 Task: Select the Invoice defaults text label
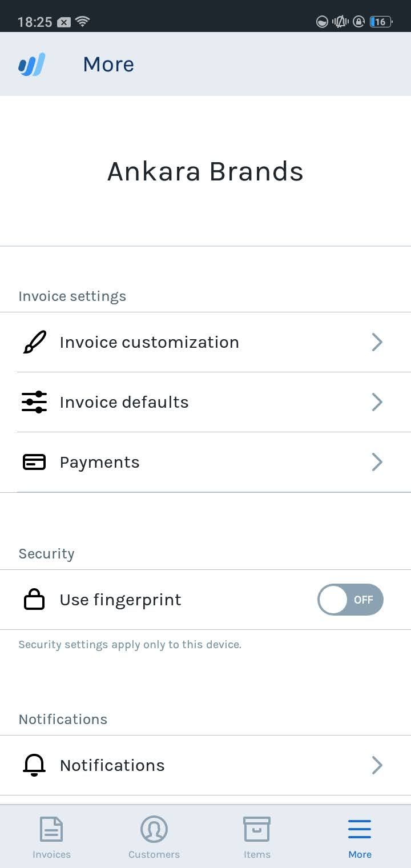[124, 402]
